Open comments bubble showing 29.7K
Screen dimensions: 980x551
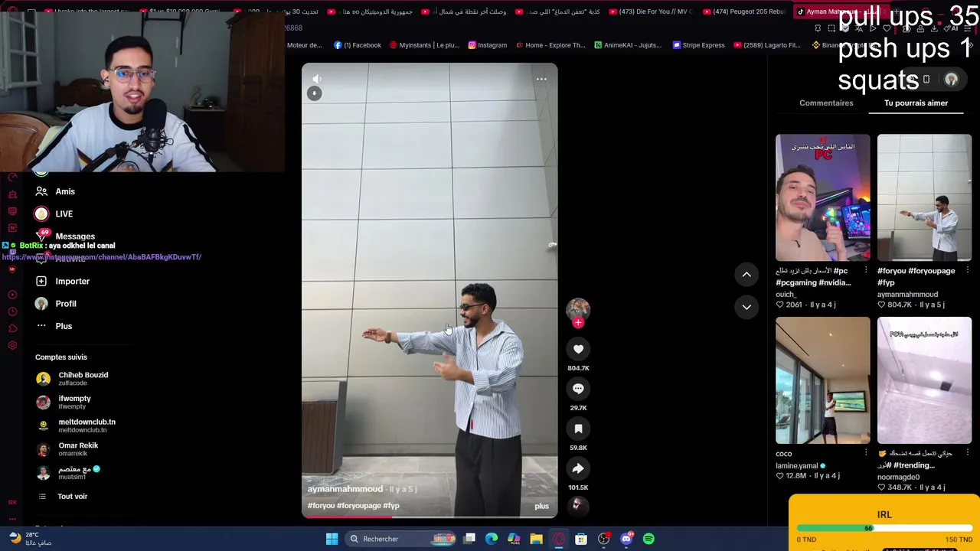(x=578, y=389)
